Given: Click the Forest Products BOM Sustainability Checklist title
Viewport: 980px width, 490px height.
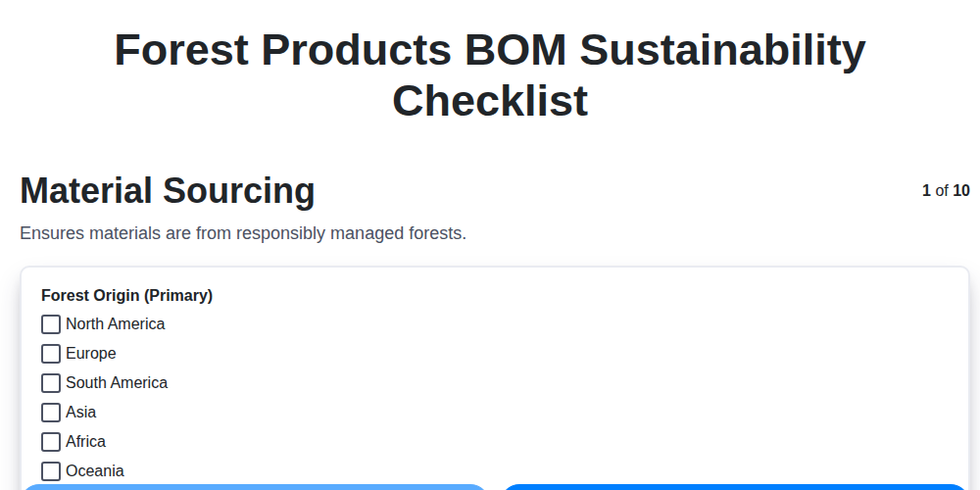Looking at the screenshot, I should tap(490, 75).
